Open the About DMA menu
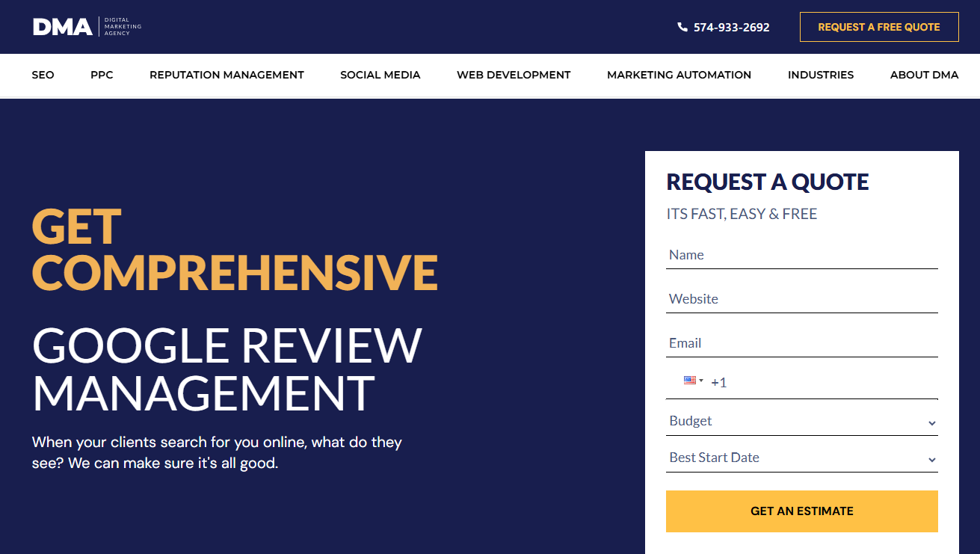This screenshot has height=554, width=980. (924, 75)
